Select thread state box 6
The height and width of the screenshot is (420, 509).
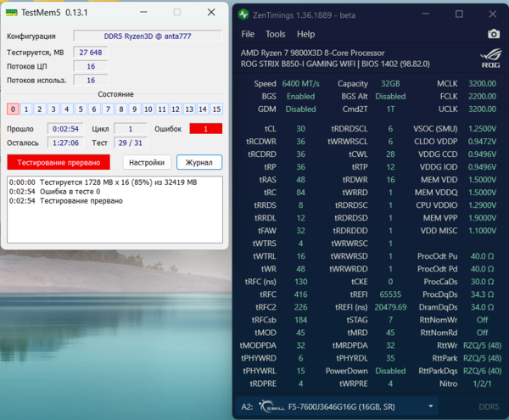point(94,109)
